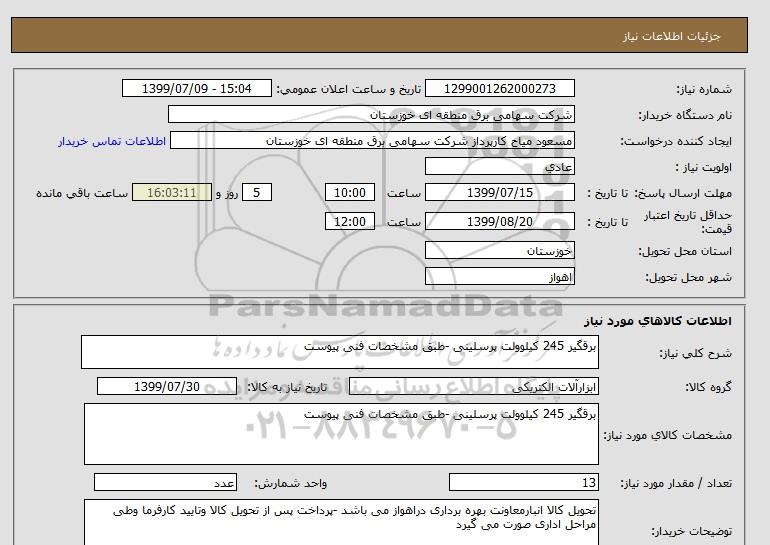This screenshot has height=545, width=770.
Task: Click the شرح کلی نیاز label
Action: [695, 353]
